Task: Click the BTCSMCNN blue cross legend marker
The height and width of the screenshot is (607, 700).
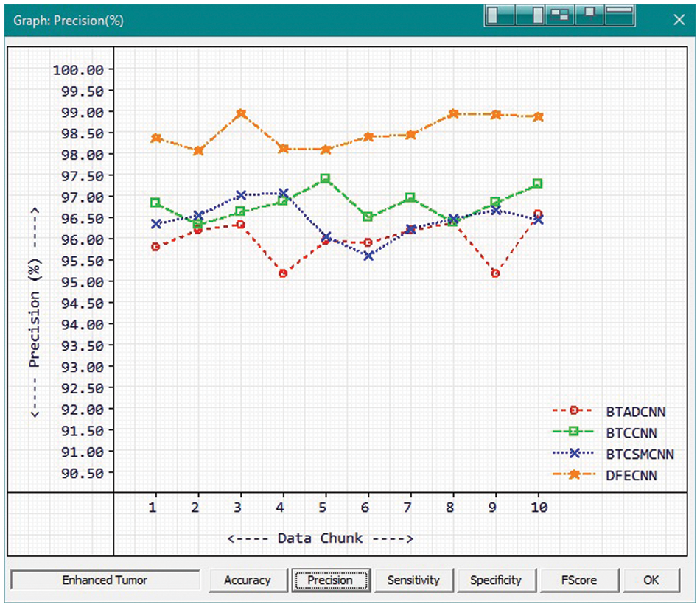Action: [x=575, y=454]
